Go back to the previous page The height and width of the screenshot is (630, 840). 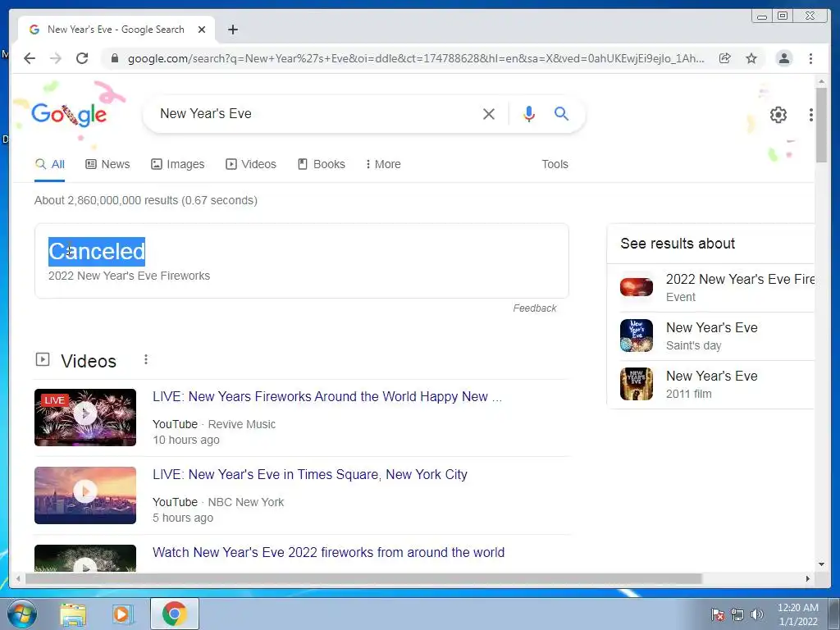[30, 58]
